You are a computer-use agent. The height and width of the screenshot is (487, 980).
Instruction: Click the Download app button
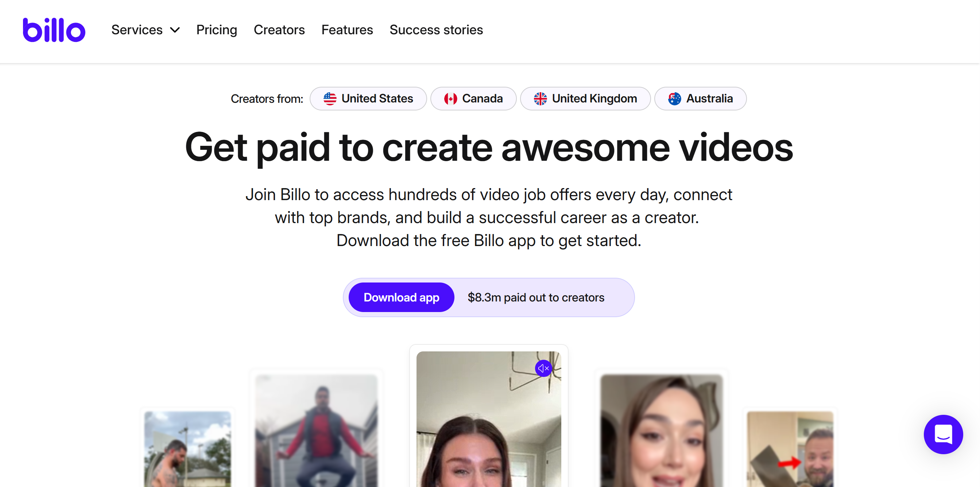tap(401, 297)
